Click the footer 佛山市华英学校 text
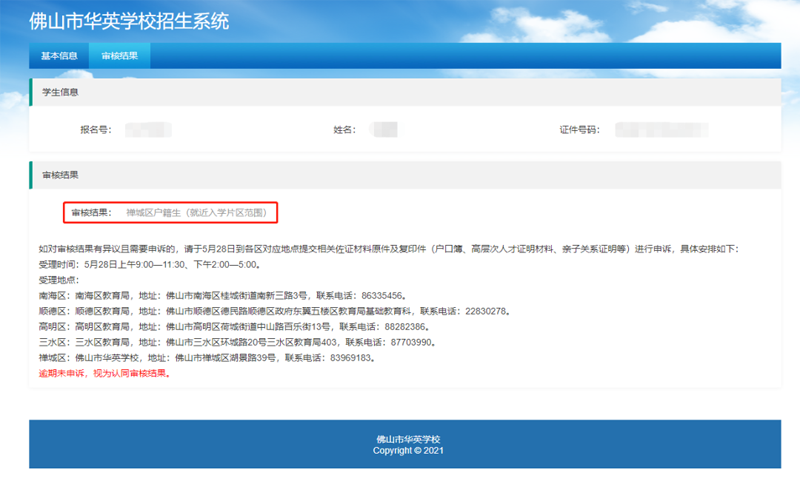Screen dimensions: 800x484 click(408, 439)
